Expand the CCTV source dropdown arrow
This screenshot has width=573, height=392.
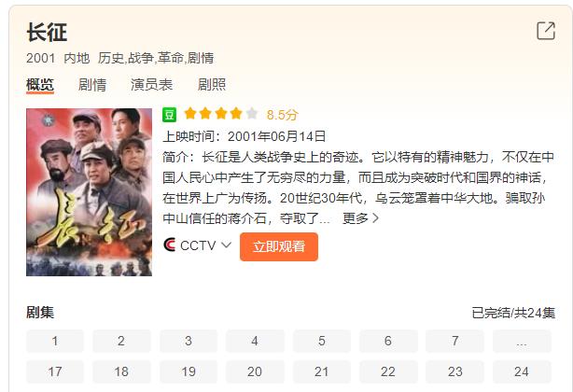(x=227, y=245)
